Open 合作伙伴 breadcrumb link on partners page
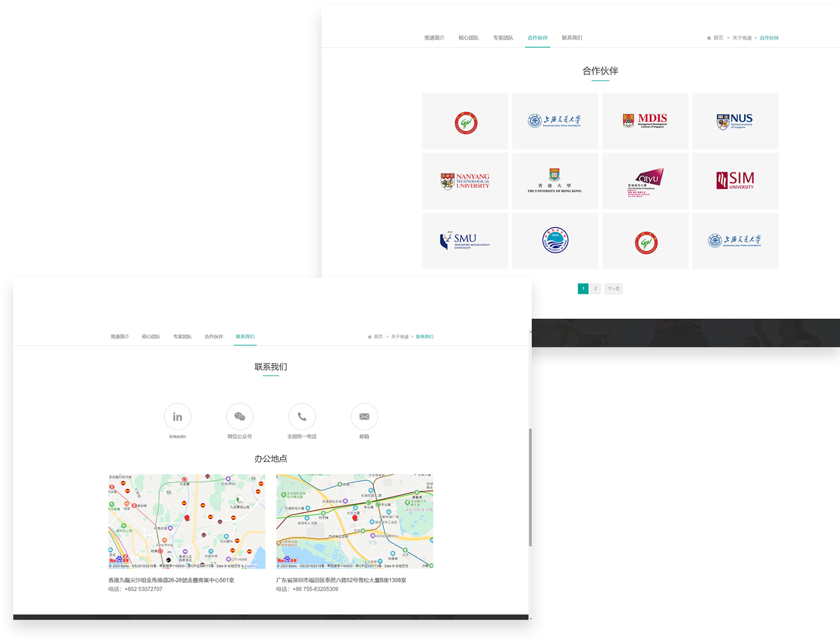Screen dimensions: 840x641 (x=769, y=38)
